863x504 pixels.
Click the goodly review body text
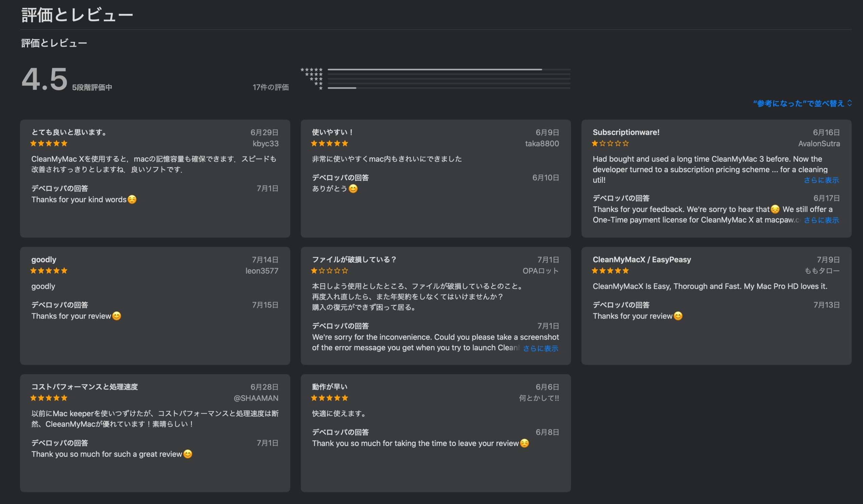click(x=43, y=286)
